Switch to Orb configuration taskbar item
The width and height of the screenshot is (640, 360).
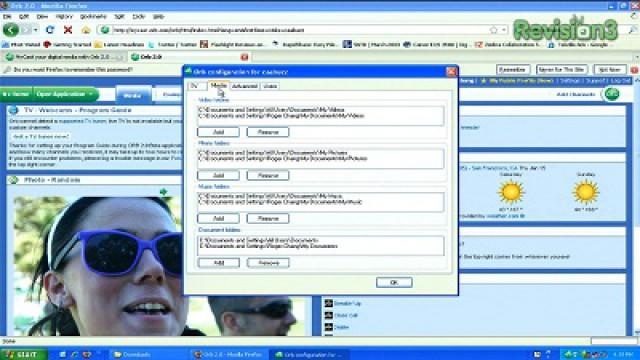310,354
